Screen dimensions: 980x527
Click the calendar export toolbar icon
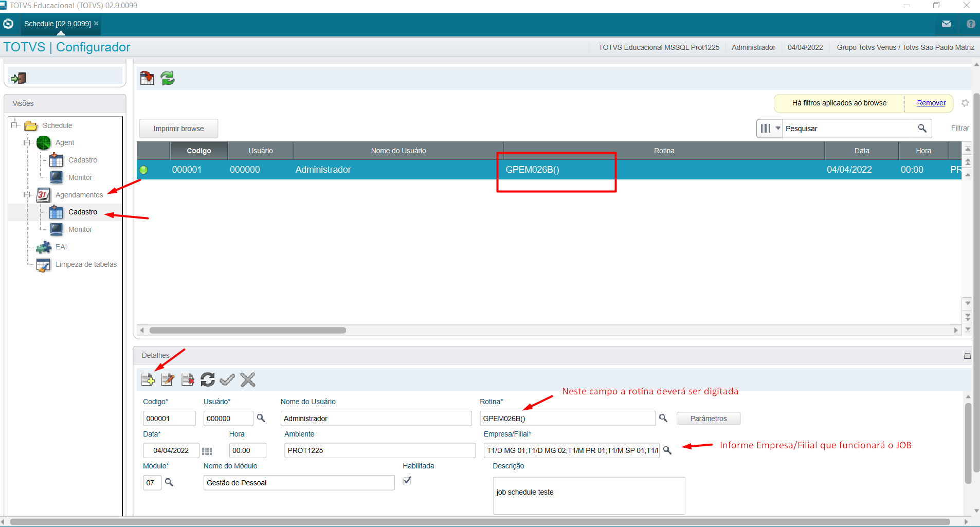click(147, 78)
